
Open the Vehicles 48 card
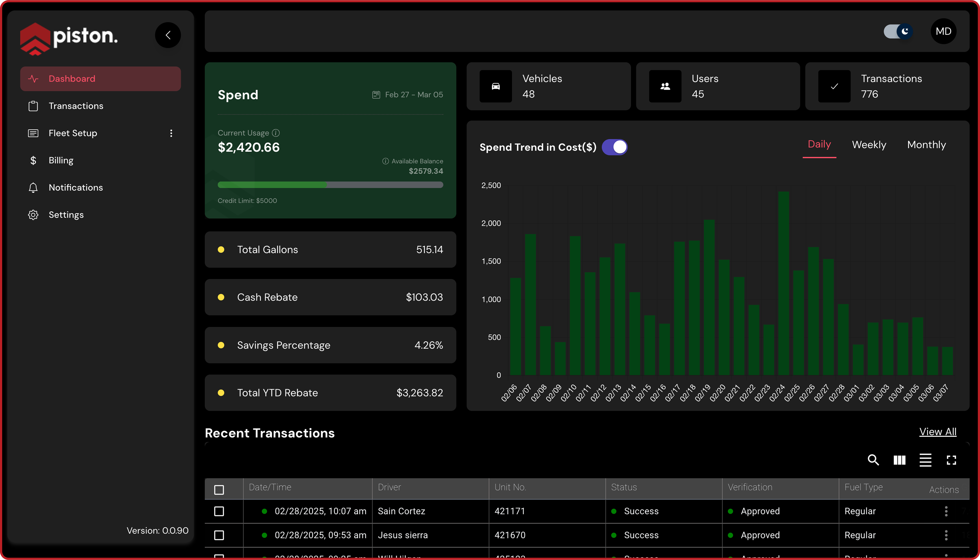click(x=548, y=86)
